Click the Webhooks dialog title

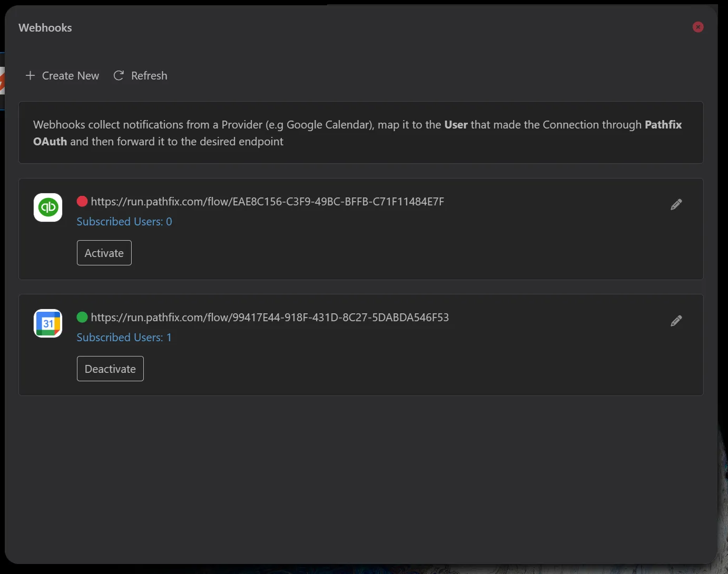click(45, 28)
